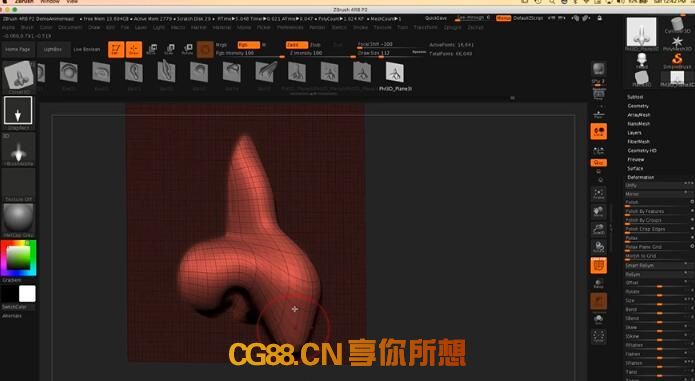The image size is (695, 381).
Task: Expand the Subtool palette section
Action: (x=635, y=97)
